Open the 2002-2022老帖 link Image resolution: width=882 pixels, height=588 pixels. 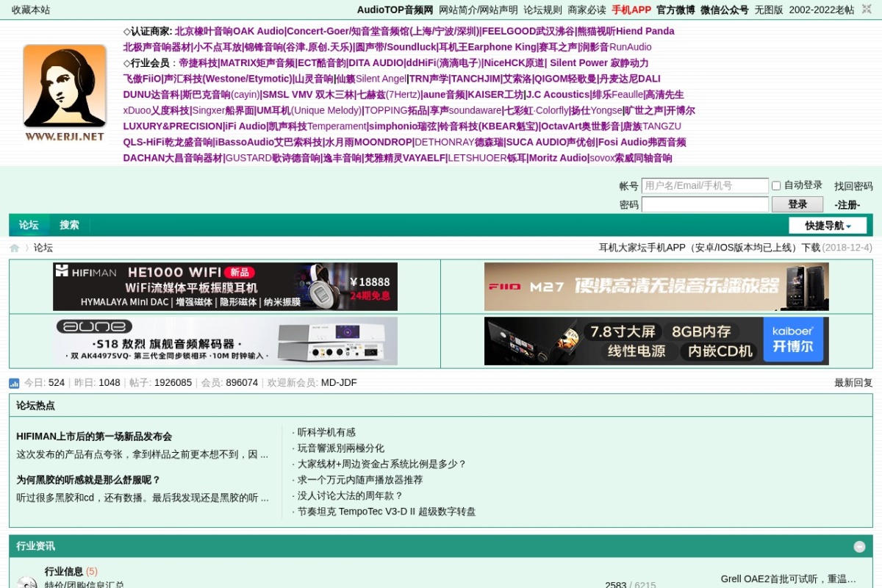(822, 10)
